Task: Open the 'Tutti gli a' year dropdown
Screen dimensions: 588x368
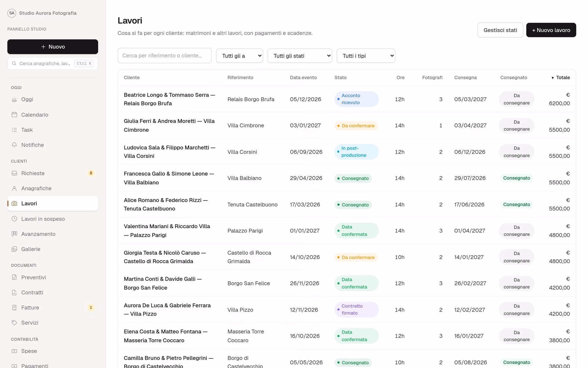Action: tap(239, 56)
